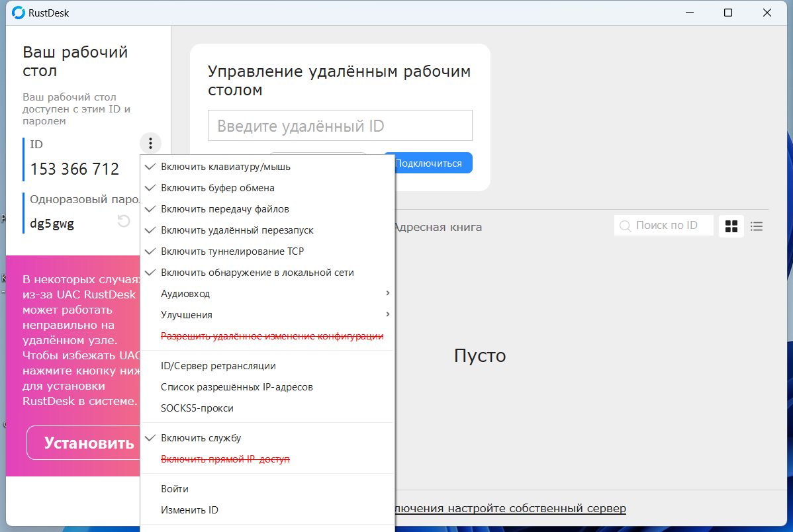Click the ID number 153 366 712
This screenshot has height=532, width=793.
pyautogui.click(x=74, y=169)
